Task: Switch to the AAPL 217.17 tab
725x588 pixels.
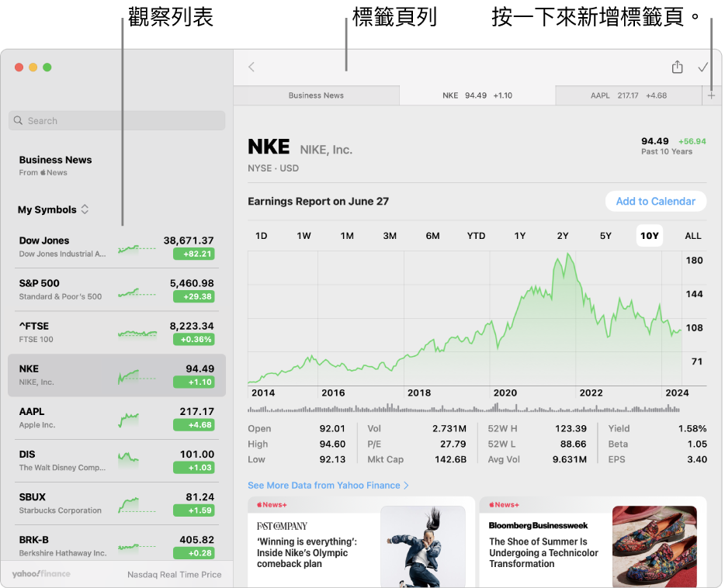Action: pyautogui.click(x=629, y=95)
